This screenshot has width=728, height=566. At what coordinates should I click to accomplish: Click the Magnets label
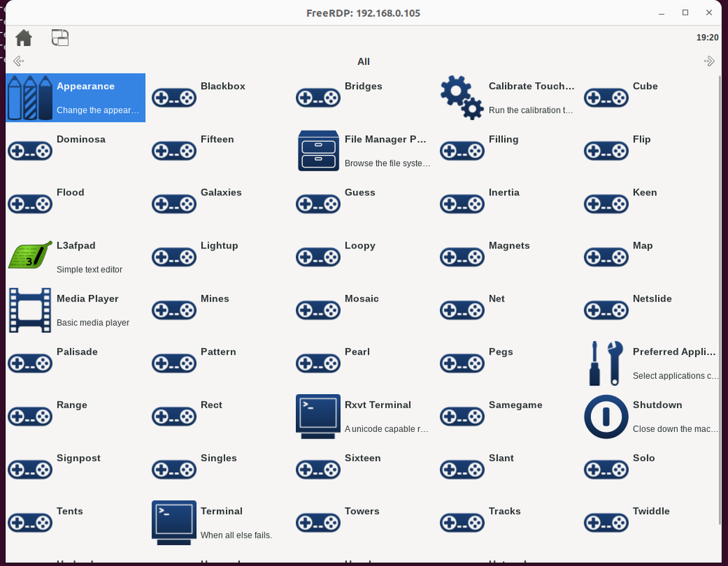(509, 245)
